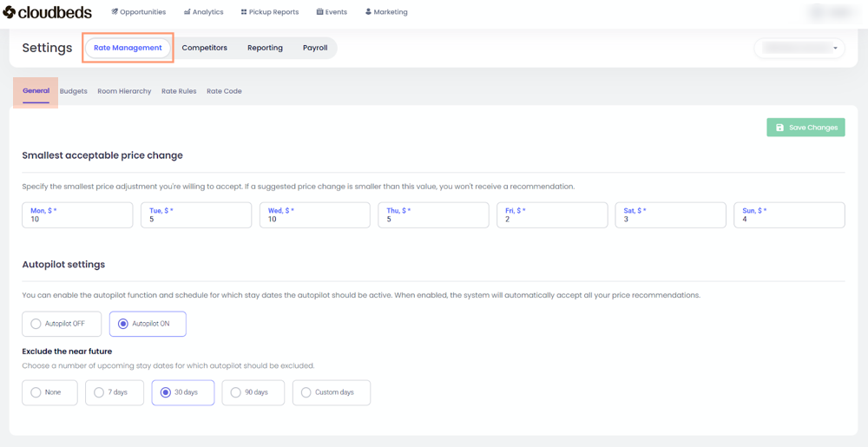Turn Autopilot OFF
Viewport: 868px width, 447px height.
pos(36,324)
